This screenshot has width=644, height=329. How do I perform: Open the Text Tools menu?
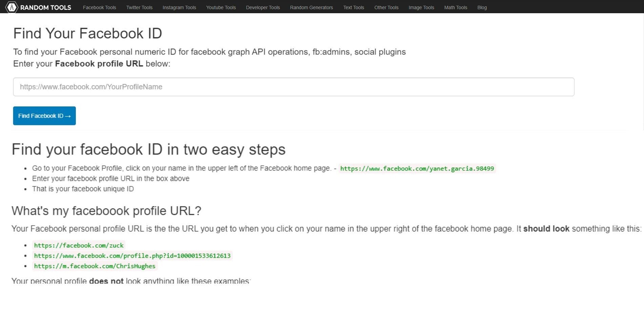point(354,7)
